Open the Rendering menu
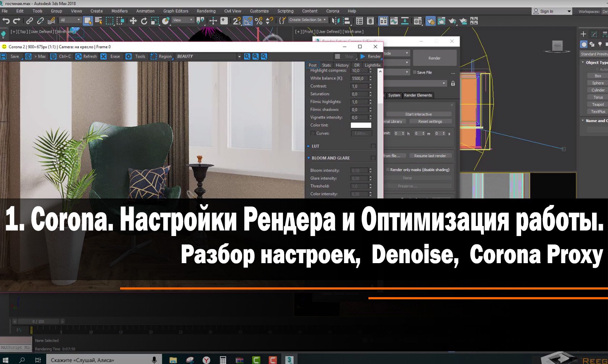The width and height of the screenshot is (608, 364). coord(206,11)
